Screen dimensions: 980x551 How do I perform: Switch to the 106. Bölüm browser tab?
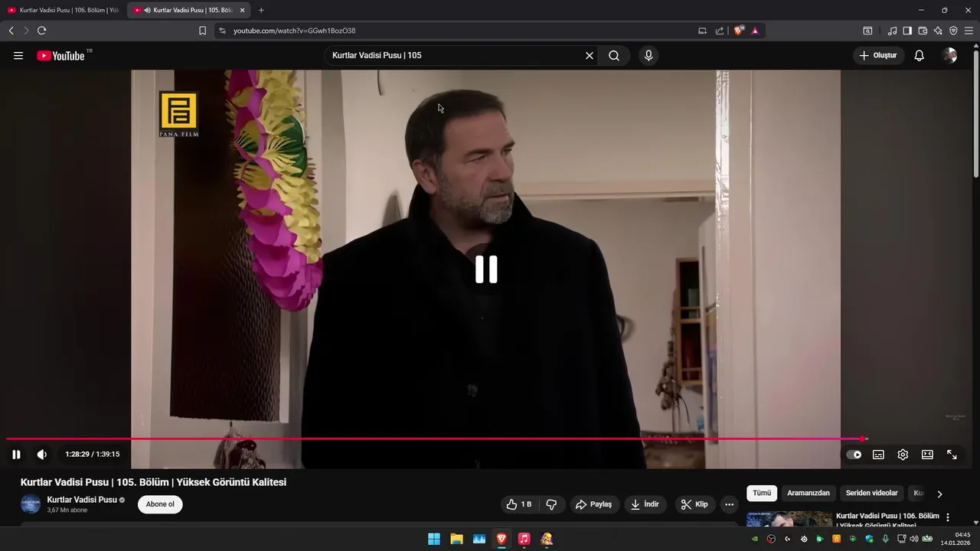63,11
